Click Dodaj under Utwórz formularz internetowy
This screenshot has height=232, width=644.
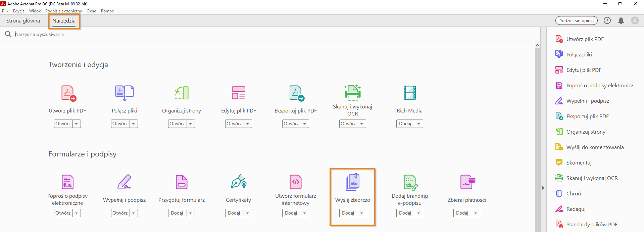tap(291, 213)
